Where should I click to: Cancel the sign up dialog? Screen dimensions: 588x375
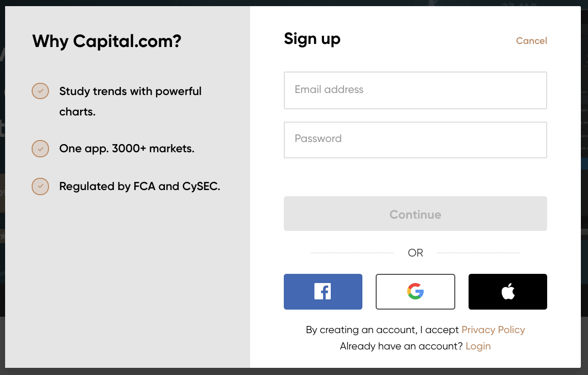point(531,40)
